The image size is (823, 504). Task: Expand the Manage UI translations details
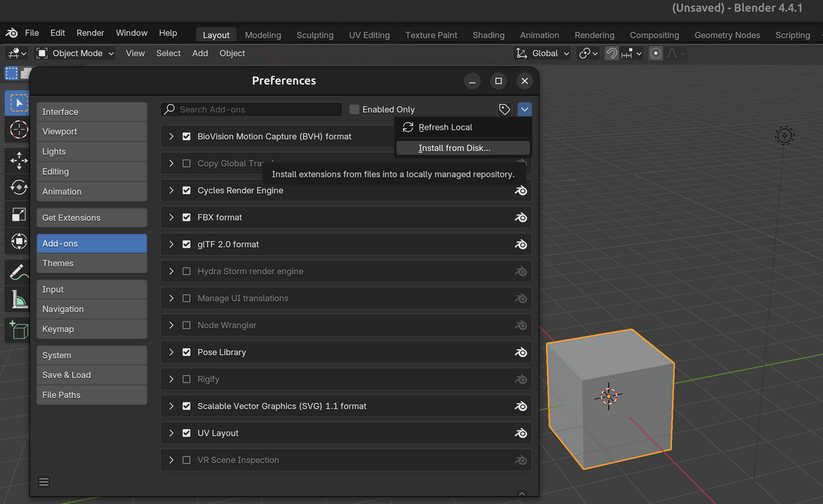point(171,298)
